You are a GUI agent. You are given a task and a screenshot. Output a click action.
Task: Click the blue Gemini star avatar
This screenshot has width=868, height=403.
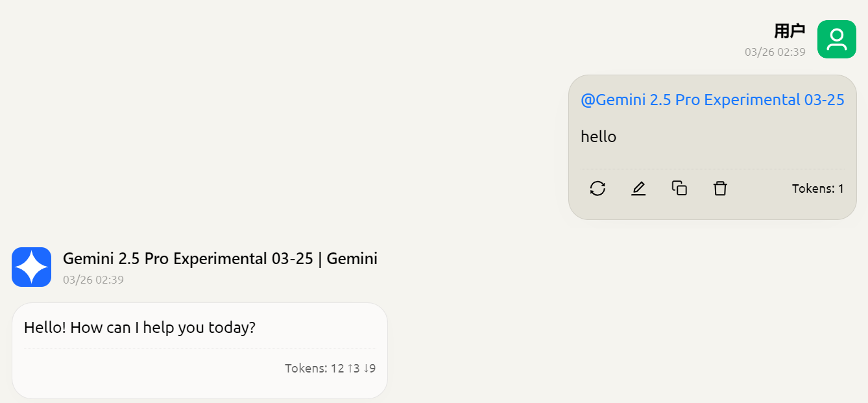click(31, 267)
